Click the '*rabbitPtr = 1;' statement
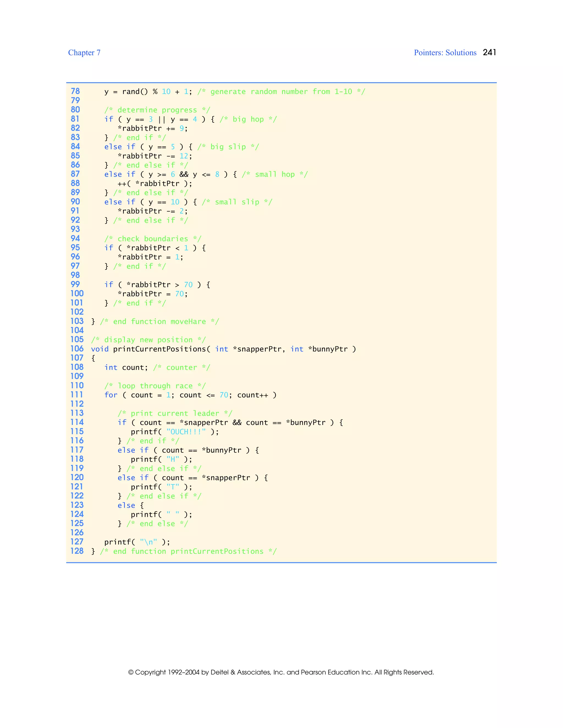Viewport: 563px width, 728px height. pyautogui.click(x=150, y=257)
